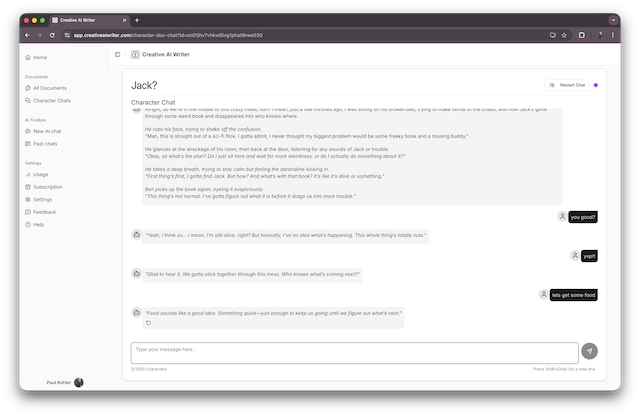Click the Subscription icon
Screen dimensions: 640x416
[x=28, y=187]
